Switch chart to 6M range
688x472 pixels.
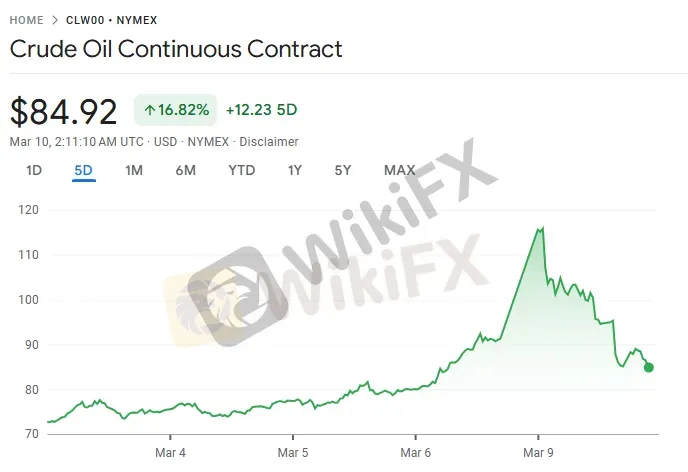coord(185,170)
